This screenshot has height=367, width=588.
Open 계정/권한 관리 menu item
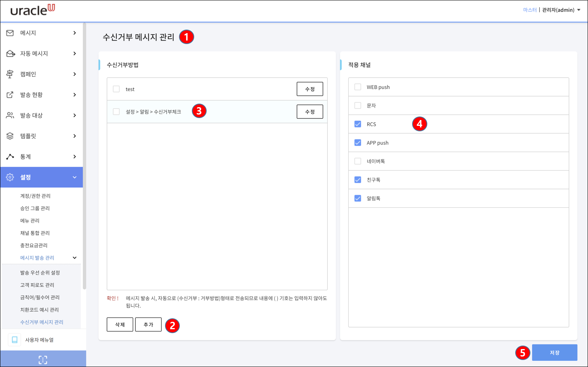(35, 196)
